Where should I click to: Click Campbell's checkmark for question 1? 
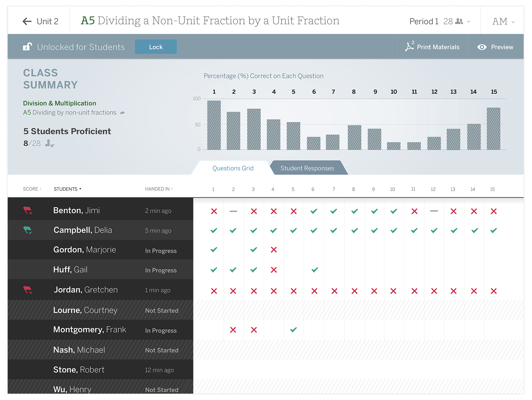coord(214,230)
